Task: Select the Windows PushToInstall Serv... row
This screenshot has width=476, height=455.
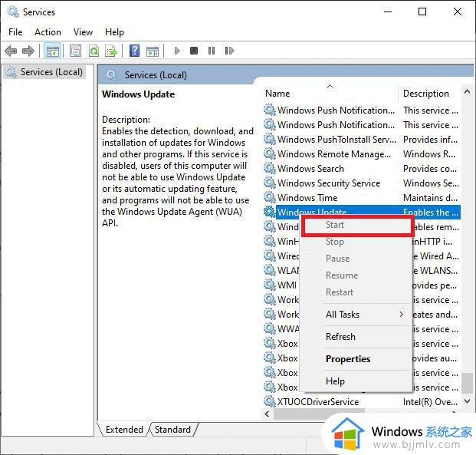Action: tap(362, 139)
